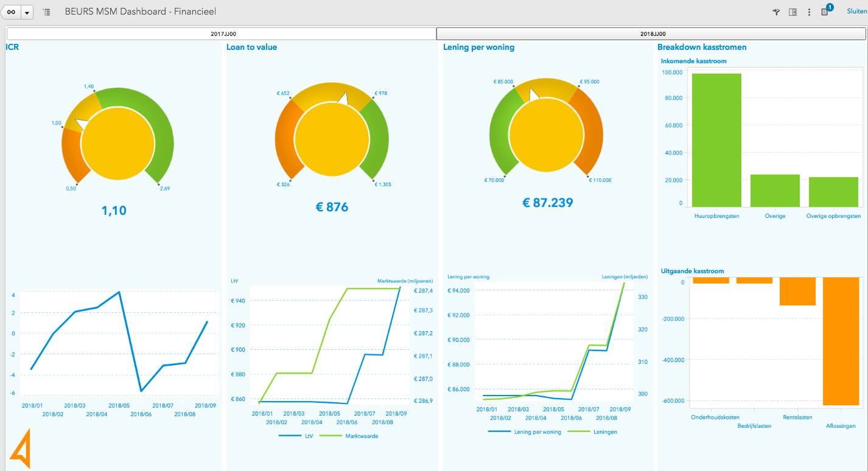Click the orange logo icon at bottom left
Image resolution: width=868 pixels, height=471 pixels.
(x=19, y=448)
